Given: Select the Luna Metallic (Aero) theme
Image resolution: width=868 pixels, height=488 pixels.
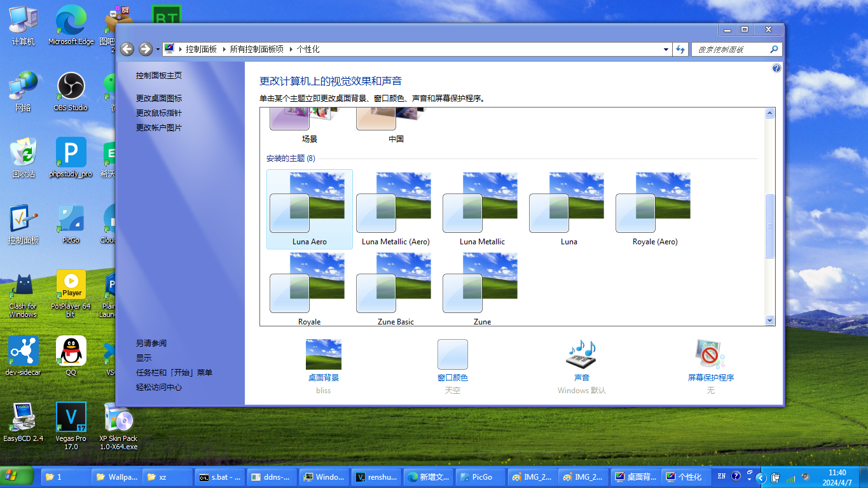Looking at the screenshot, I should click(396, 209).
